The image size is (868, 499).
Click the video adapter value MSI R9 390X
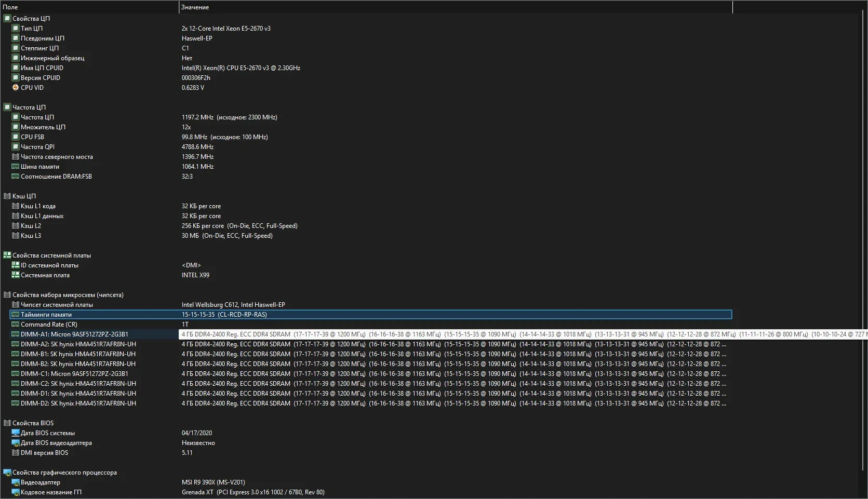click(x=213, y=482)
